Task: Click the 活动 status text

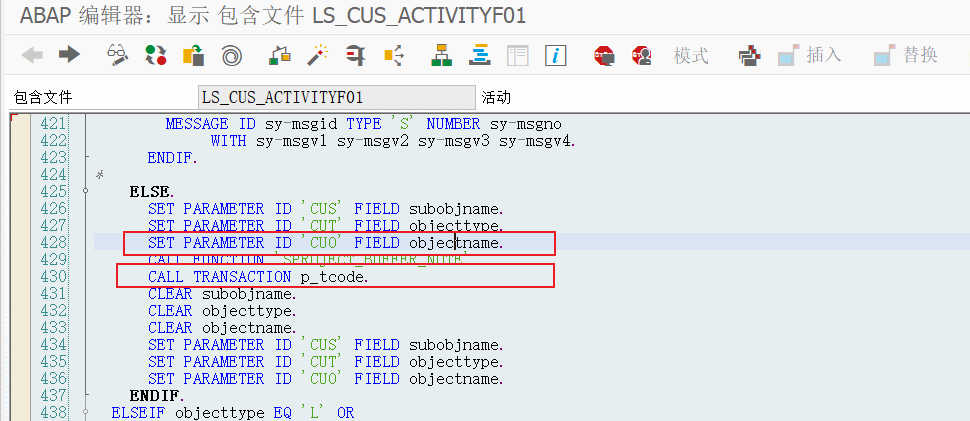Action: pyautogui.click(x=496, y=97)
